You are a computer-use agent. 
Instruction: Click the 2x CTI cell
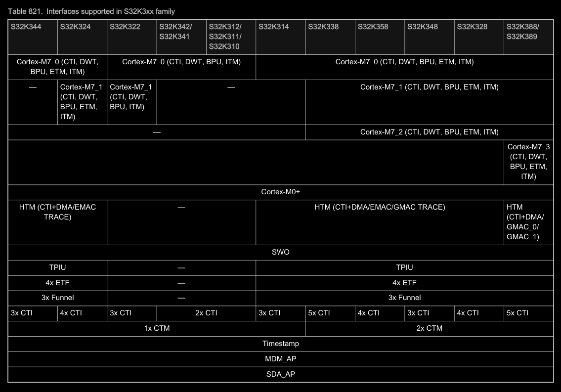point(206,313)
